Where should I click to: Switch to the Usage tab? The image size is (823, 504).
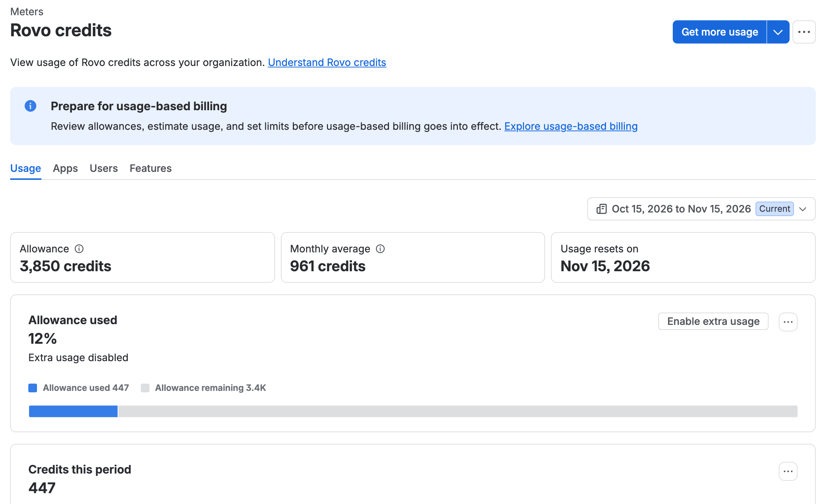25,168
